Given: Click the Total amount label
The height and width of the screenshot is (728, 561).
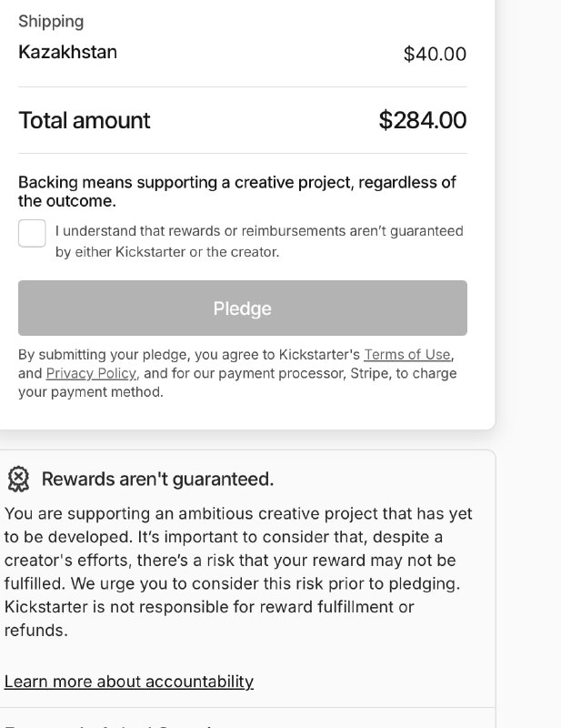Looking at the screenshot, I should (85, 120).
